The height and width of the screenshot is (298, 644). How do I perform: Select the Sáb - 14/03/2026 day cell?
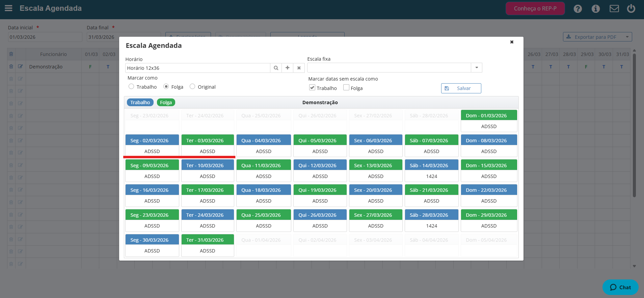pos(432,171)
